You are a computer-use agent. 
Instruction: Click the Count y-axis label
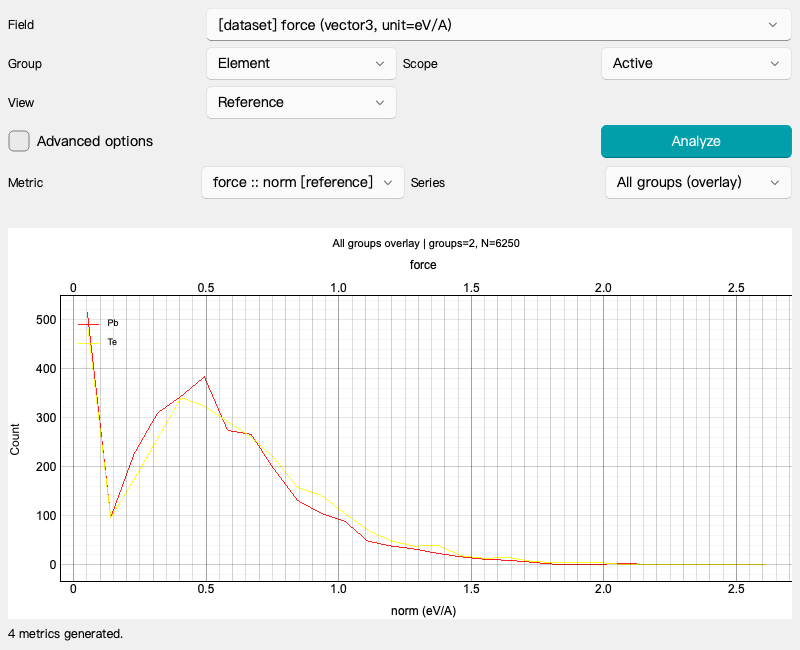14,439
